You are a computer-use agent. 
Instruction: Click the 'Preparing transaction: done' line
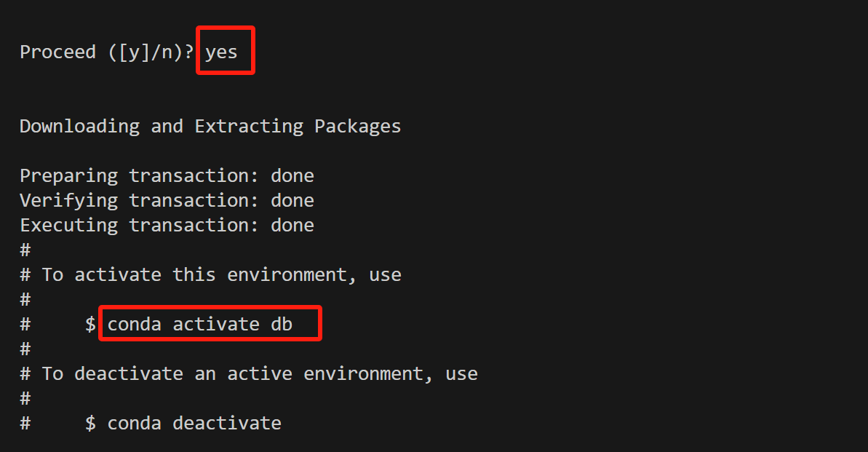pyautogui.click(x=167, y=176)
